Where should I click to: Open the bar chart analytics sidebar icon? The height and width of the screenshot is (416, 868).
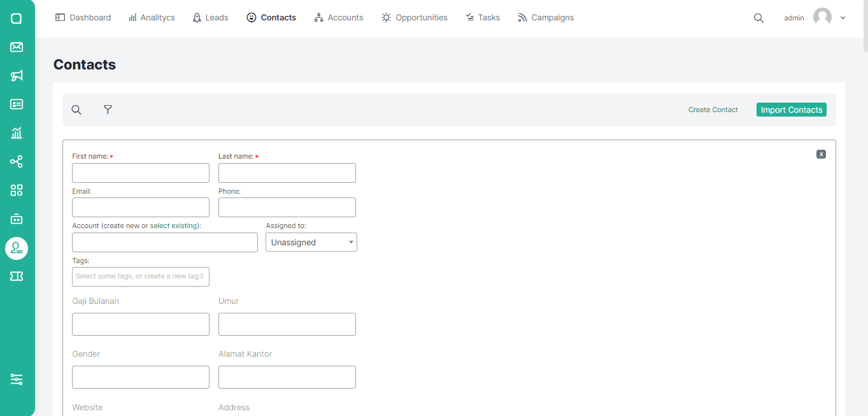pyautogui.click(x=17, y=133)
